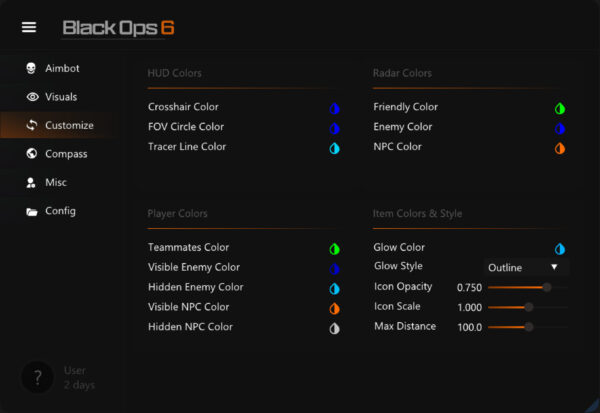Click the Visible NPC Color swatch
600x413 pixels.
click(335, 308)
